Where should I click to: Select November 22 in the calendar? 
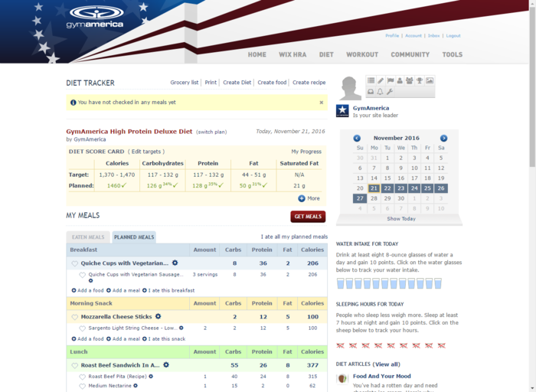387,188
